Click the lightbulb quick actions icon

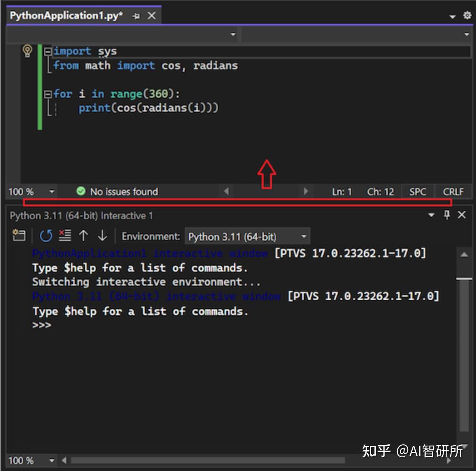coord(27,51)
